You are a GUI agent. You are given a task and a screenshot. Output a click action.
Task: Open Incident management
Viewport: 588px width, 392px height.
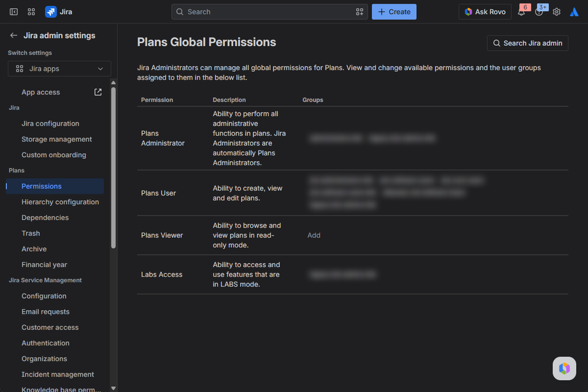coord(58,374)
